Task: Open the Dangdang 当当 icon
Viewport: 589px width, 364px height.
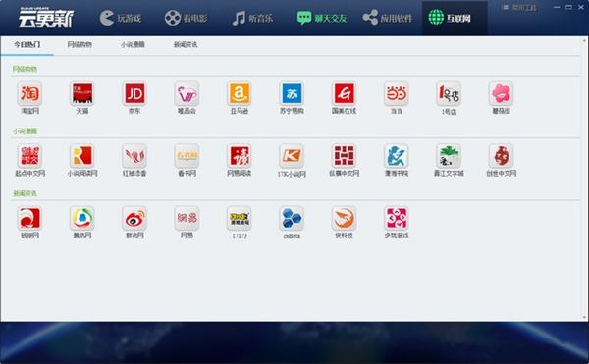Action: 397,93
